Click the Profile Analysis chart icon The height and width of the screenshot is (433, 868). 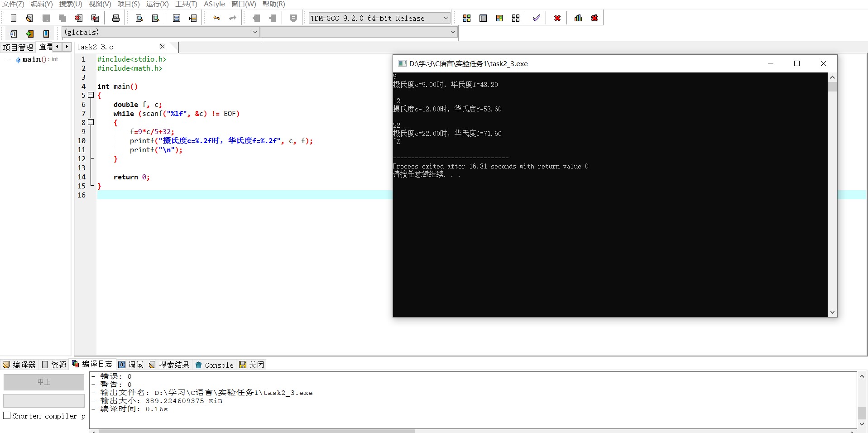coord(578,18)
